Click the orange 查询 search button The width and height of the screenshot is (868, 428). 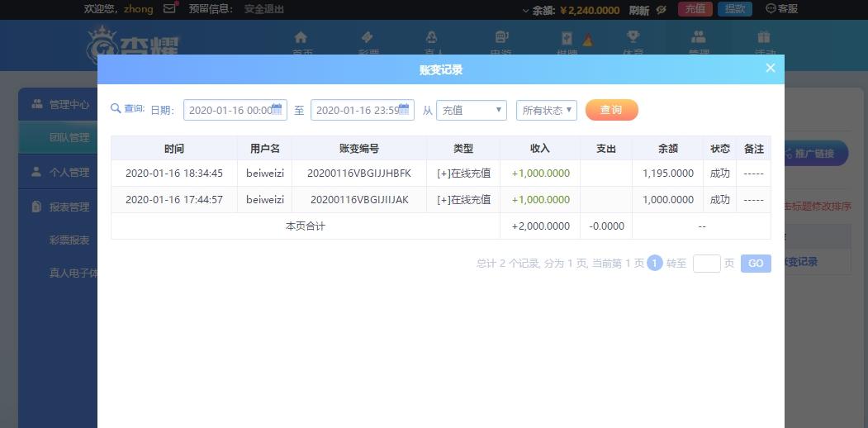click(612, 110)
